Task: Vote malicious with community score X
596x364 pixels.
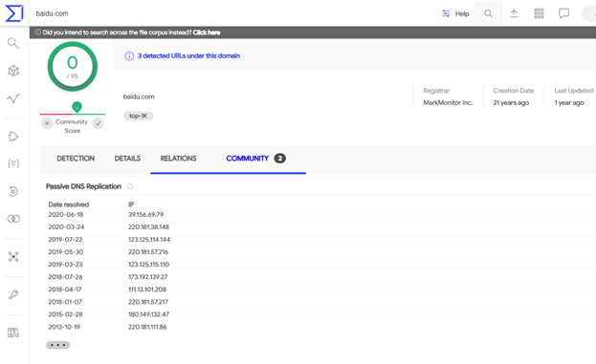Action: pos(47,123)
